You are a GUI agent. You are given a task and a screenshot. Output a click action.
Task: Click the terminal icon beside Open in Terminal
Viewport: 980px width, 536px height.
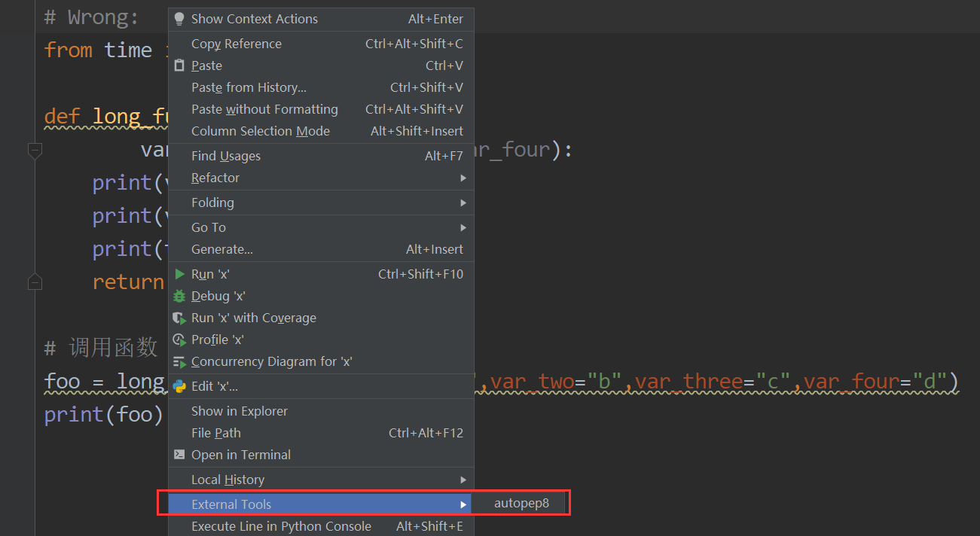coord(179,455)
